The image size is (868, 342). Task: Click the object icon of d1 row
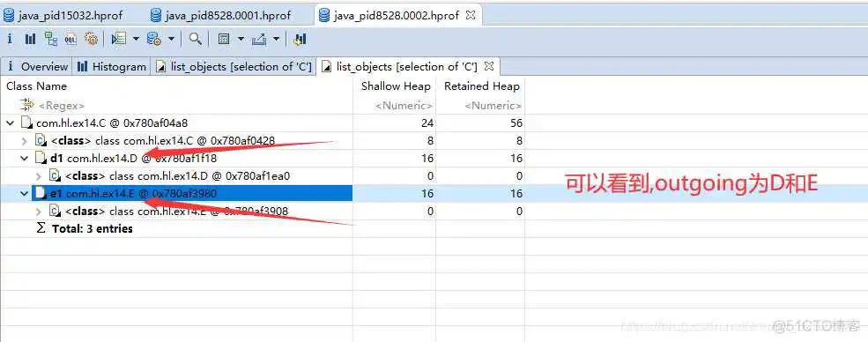tap(40, 159)
